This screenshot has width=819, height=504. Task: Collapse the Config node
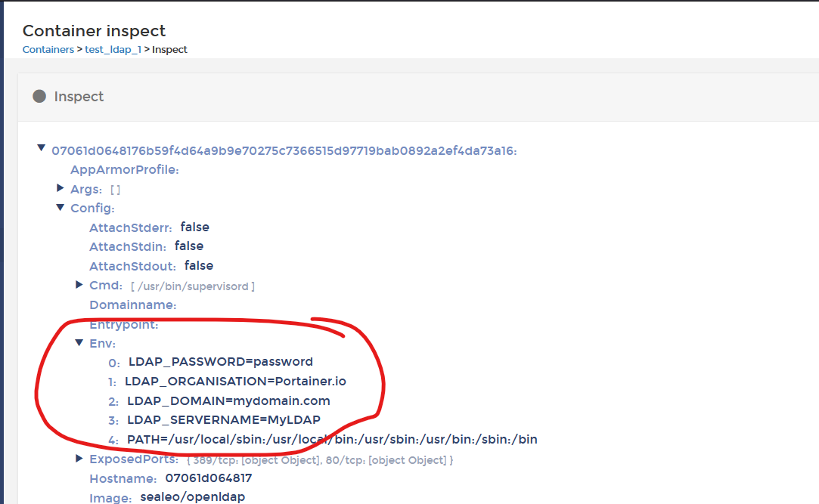[x=60, y=207]
